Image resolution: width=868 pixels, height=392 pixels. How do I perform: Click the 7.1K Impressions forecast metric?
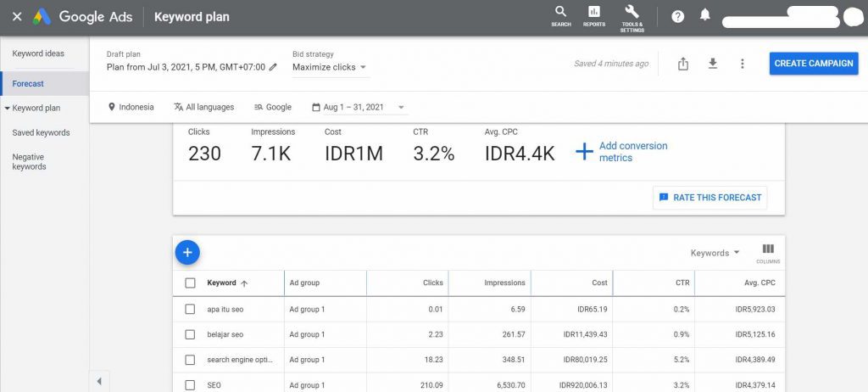(270, 154)
